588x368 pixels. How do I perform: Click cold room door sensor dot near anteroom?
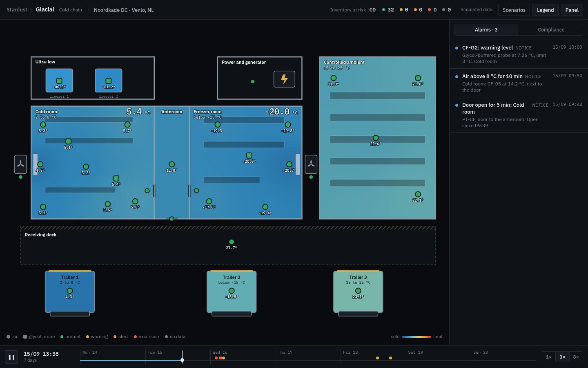point(147,191)
